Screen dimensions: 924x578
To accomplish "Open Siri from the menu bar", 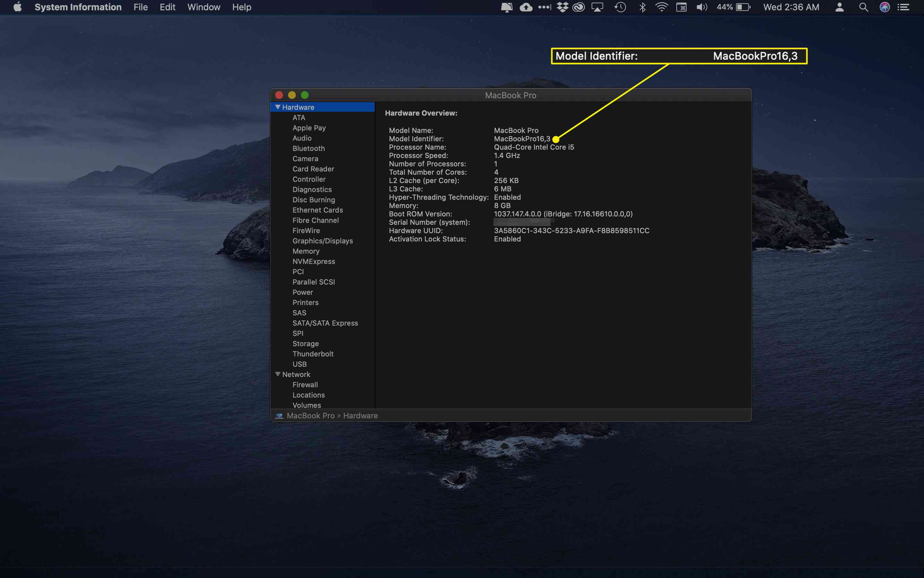I will pyautogui.click(x=885, y=7).
